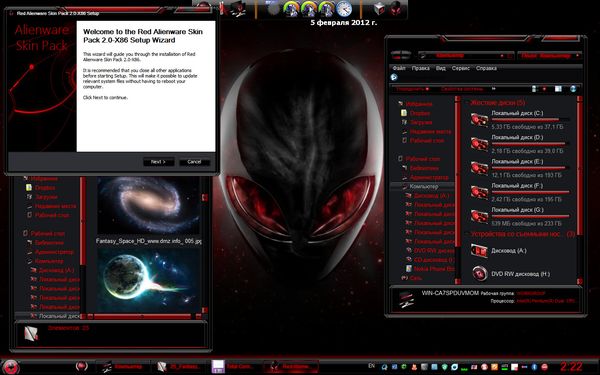This screenshot has height=375, width=600.
Task: Open the Файл menu
Action: click(x=399, y=68)
